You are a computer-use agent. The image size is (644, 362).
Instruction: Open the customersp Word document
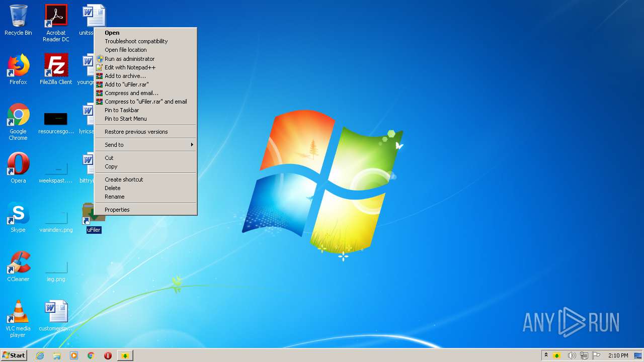point(56,316)
